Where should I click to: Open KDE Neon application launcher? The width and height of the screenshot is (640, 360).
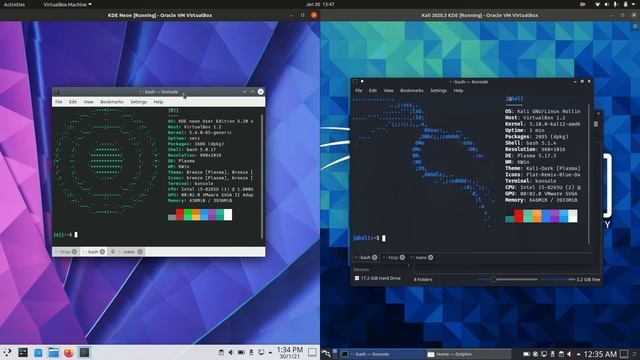(x=7, y=352)
